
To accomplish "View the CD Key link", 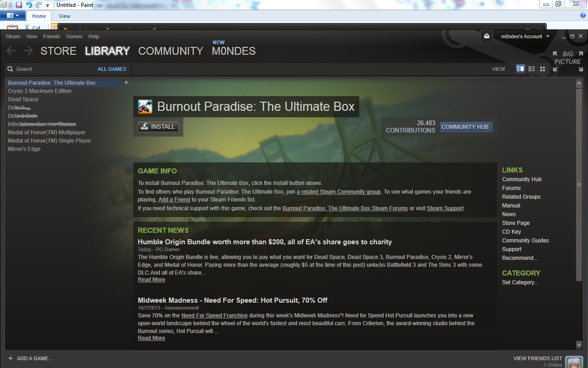I will point(512,232).
